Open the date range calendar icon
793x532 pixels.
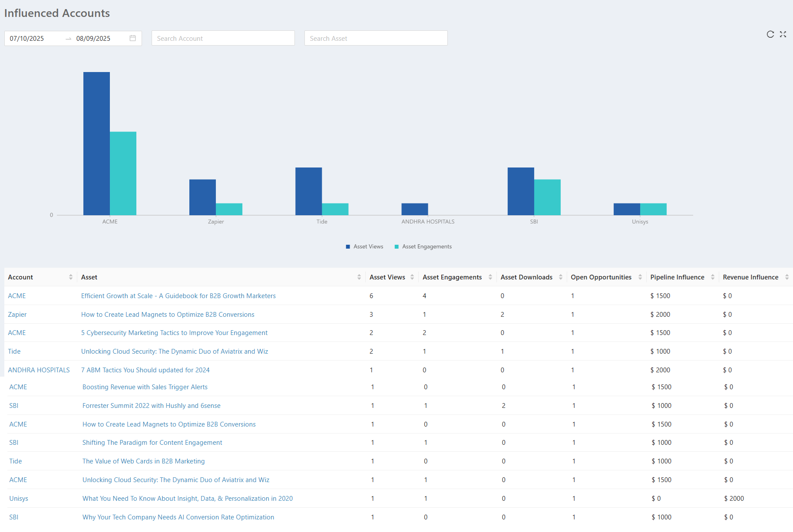pos(133,38)
